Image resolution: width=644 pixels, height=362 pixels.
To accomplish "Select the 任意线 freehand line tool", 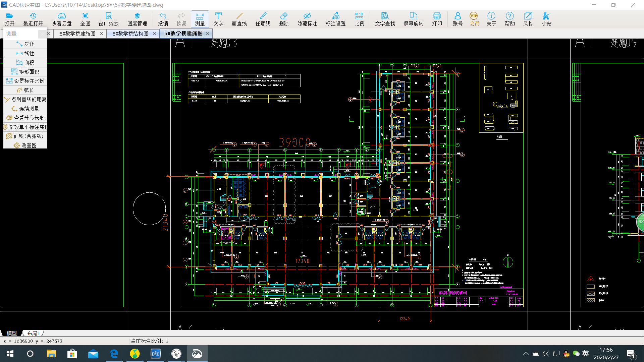I will tap(263, 19).
